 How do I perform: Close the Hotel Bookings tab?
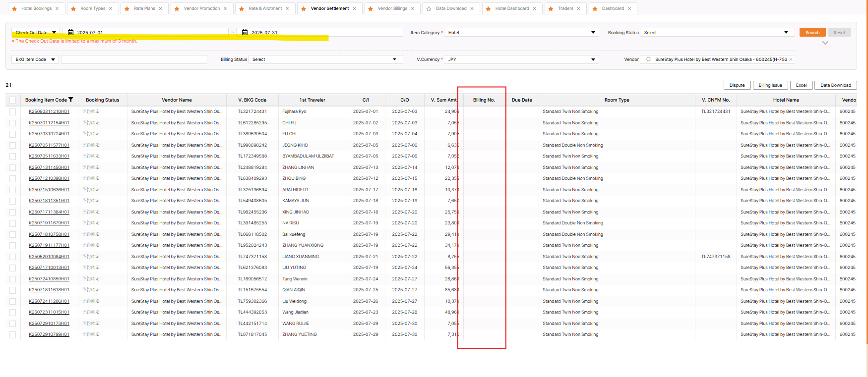(57, 8)
